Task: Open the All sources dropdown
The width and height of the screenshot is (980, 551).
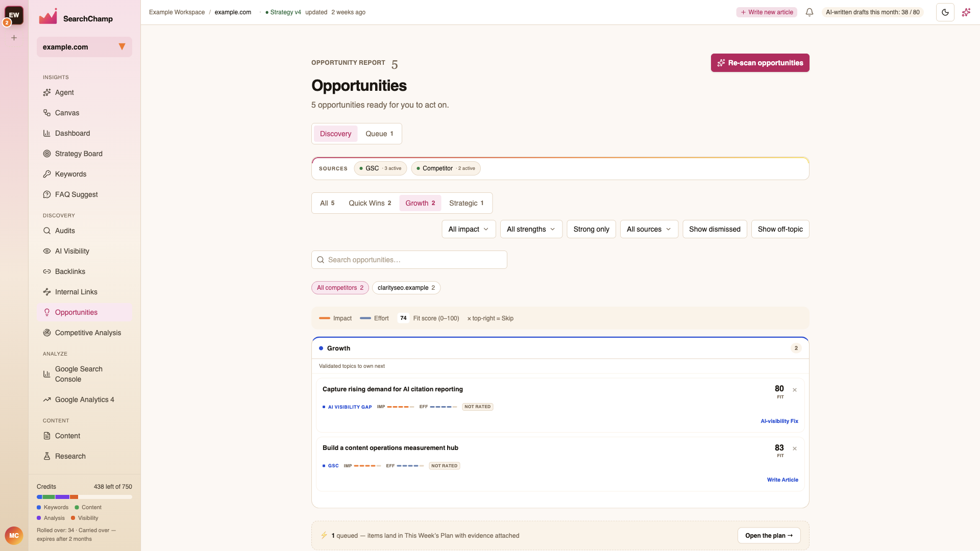Action: click(x=649, y=229)
